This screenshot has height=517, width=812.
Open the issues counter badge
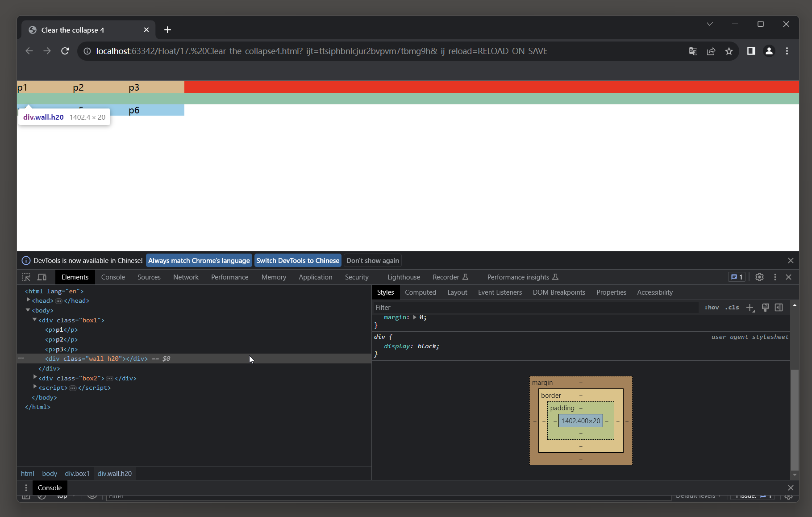[x=737, y=277]
